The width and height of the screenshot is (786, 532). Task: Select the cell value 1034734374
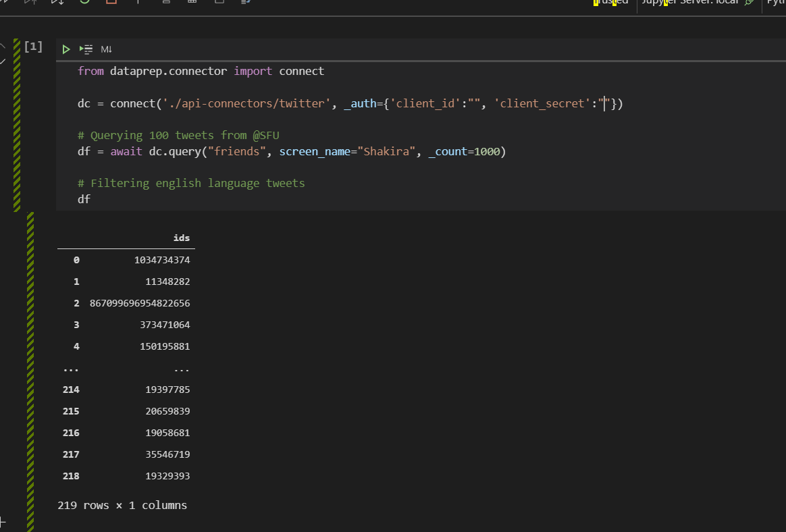coord(162,260)
